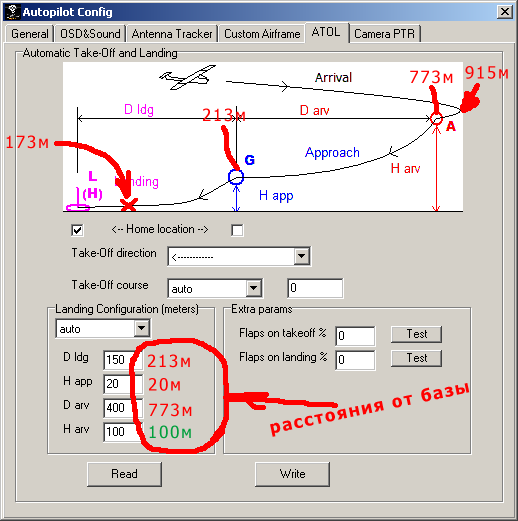Expand the Take-Off course auto dropdown
518x521 pixels.
click(x=253, y=288)
